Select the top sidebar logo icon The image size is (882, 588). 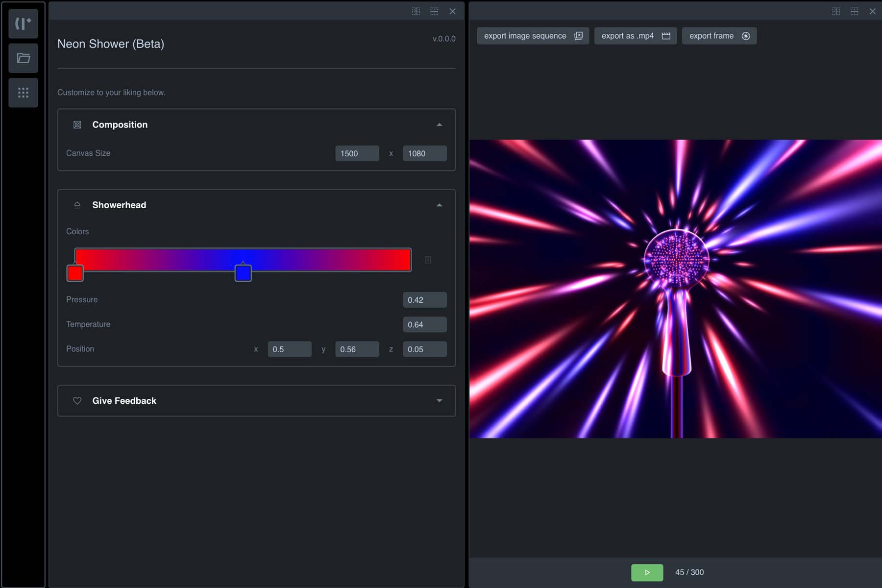tap(23, 23)
